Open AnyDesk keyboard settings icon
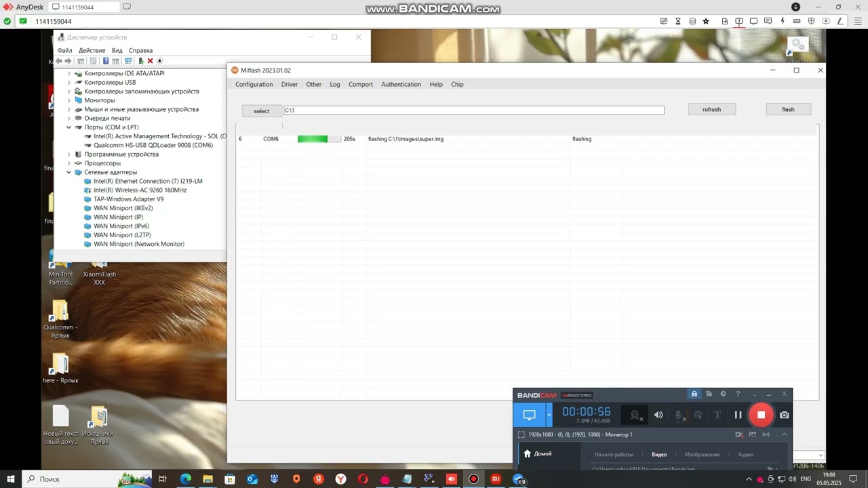The image size is (868, 488). point(797,21)
